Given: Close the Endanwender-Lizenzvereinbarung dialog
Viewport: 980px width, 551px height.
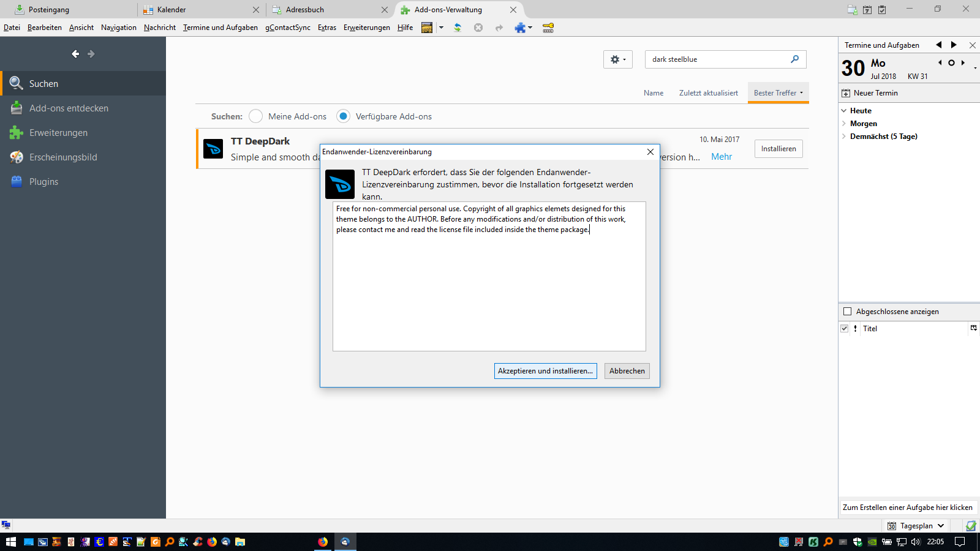Looking at the screenshot, I should click(x=650, y=152).
